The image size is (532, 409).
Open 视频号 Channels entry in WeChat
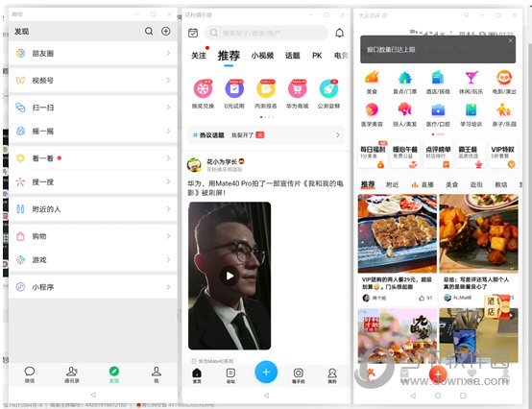coord(93,81)
